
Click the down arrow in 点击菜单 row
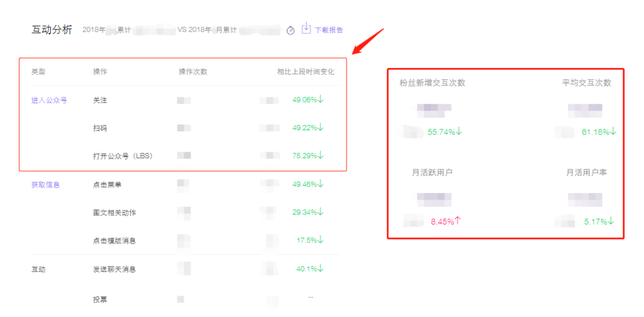click(321, 184)
